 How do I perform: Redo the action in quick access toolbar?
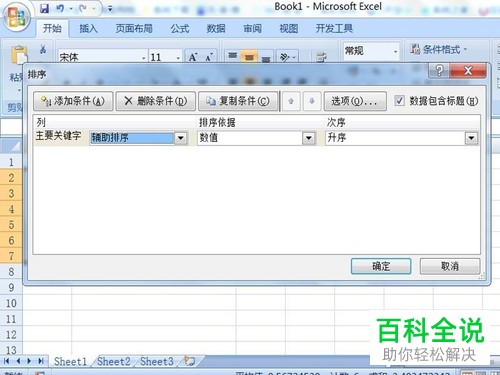(x=83, y=8)
